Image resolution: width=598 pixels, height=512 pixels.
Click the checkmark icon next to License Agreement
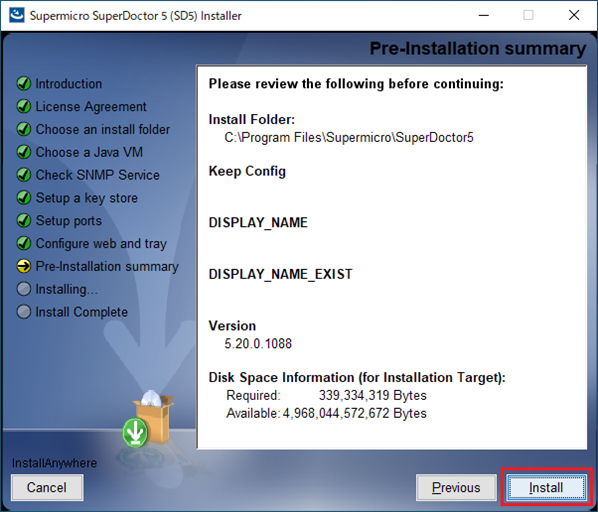[x=24, y=106]
